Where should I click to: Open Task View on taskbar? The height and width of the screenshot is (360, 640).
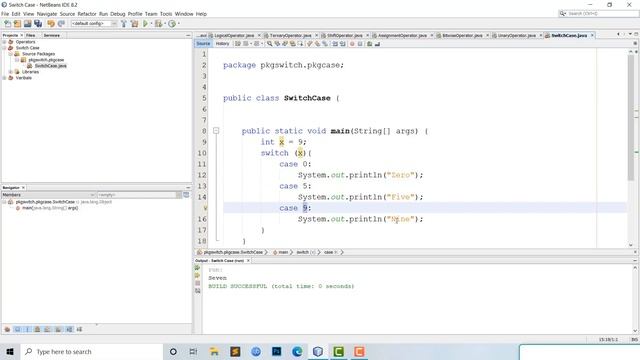point(193,351)
